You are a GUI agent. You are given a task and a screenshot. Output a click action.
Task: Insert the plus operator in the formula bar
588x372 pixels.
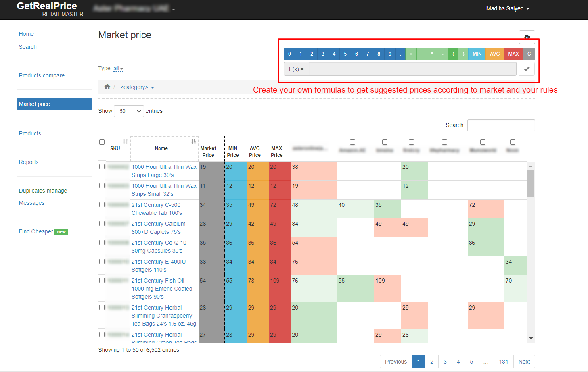(411, 54)
